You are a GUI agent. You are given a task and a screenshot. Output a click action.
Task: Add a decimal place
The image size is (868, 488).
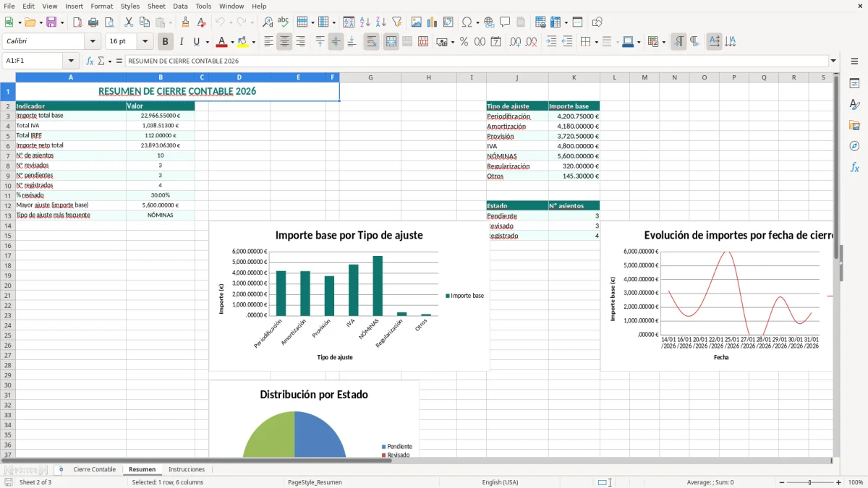(516, 42)
